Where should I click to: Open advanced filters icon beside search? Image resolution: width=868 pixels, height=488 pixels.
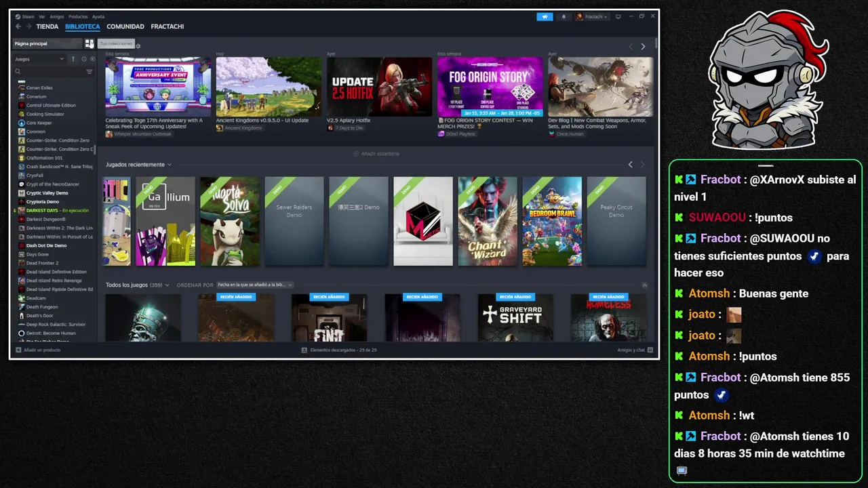(x=89, y=71)
